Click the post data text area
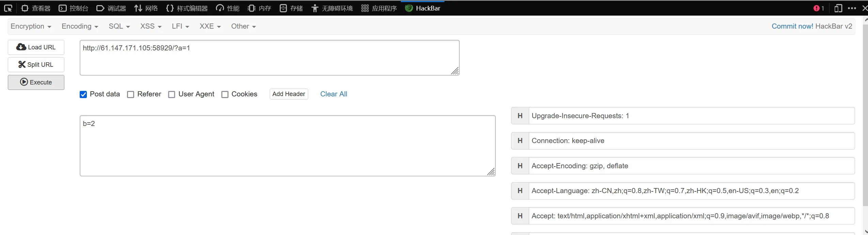Viewport: 868px width, 235px height. [288, 146]
